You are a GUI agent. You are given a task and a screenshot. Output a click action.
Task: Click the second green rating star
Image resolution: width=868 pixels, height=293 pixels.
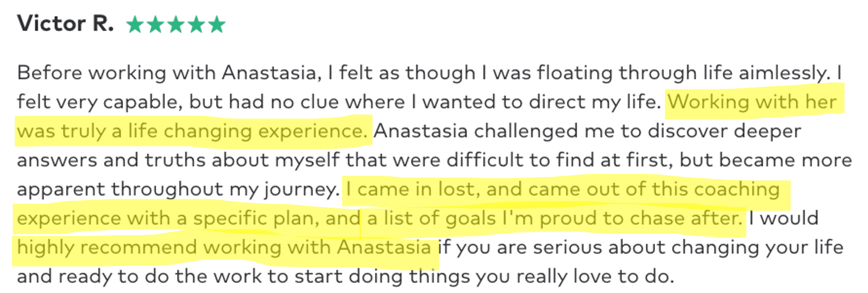(x=155, y=24)
